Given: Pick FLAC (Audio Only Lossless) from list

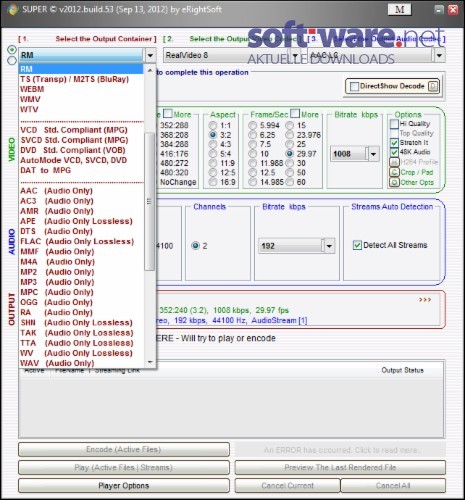Looking at the screenshot, I should coord(82,241).
